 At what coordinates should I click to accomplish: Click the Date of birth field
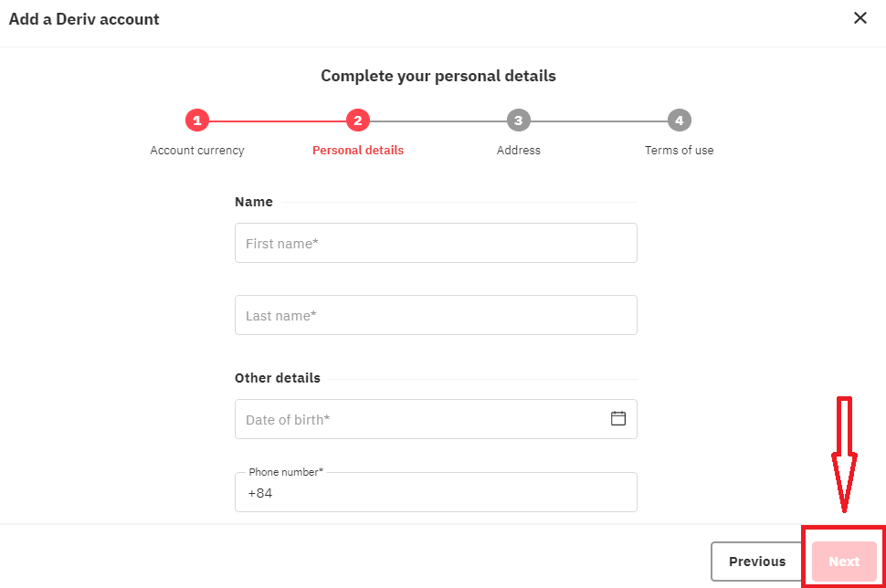(x=411, y=418)
